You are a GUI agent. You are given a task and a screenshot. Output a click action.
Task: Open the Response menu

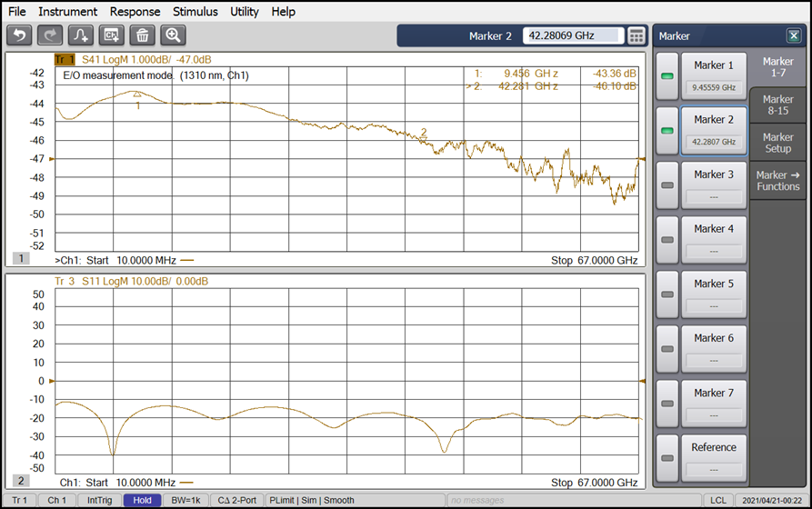tap(135, 12)
